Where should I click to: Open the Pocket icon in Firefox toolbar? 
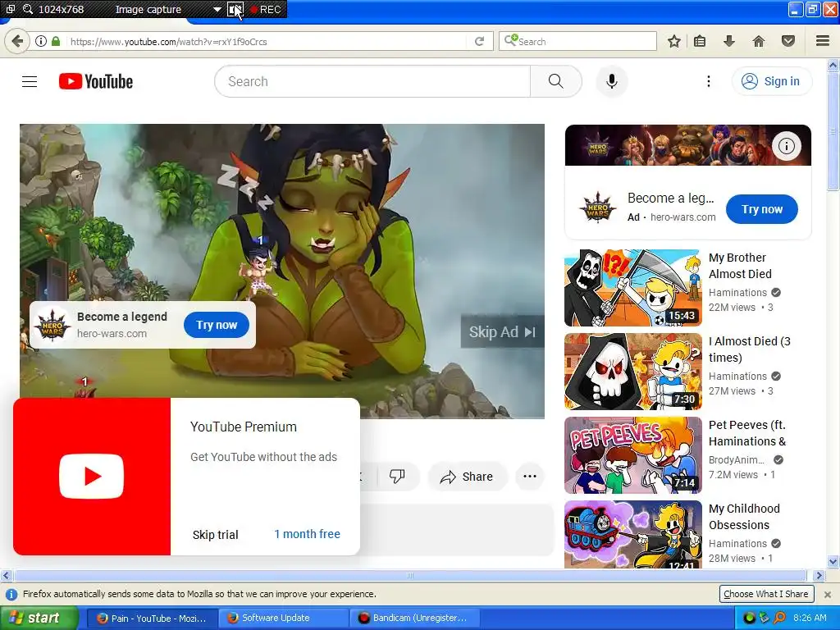(x=788, y=41)
